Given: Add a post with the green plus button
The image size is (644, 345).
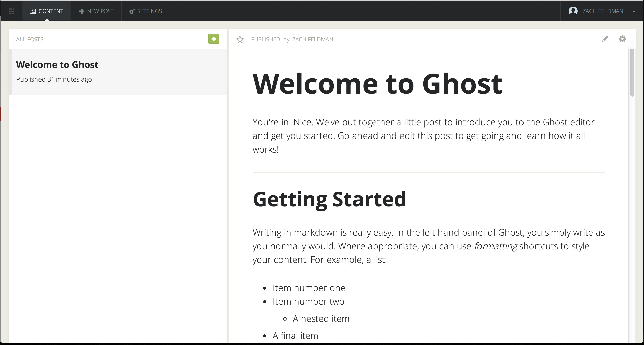Looking at the screenshot, I should coord(214,39).
